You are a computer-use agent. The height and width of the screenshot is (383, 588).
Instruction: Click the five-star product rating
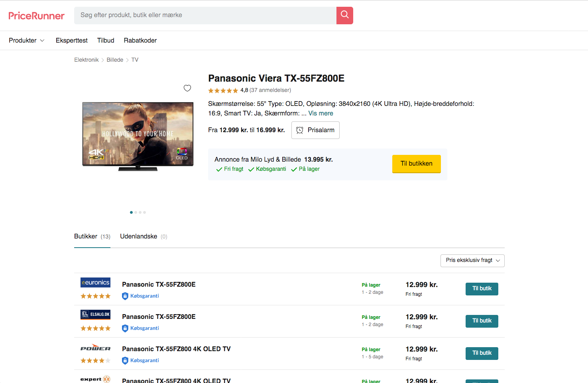click(223, 91)
